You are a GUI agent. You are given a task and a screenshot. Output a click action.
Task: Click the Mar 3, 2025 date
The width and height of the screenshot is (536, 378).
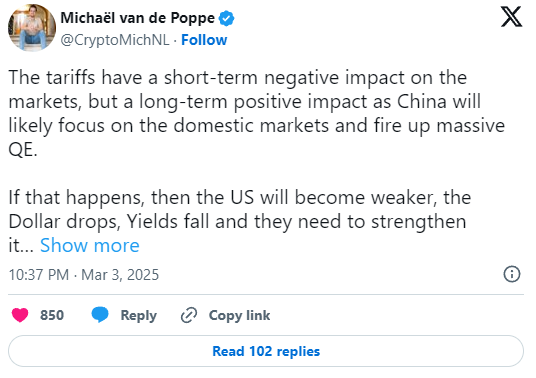coord(120,275)
